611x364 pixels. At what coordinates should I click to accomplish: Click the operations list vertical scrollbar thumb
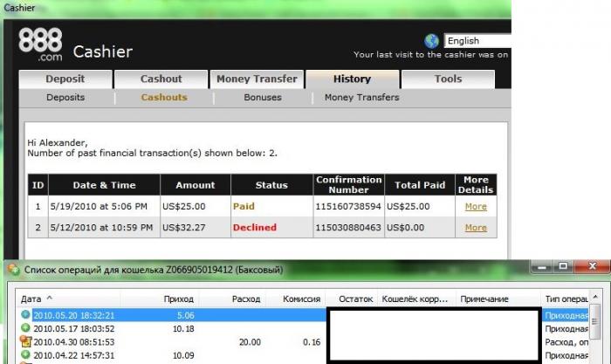pyautogui.click(x=595, y=321)
